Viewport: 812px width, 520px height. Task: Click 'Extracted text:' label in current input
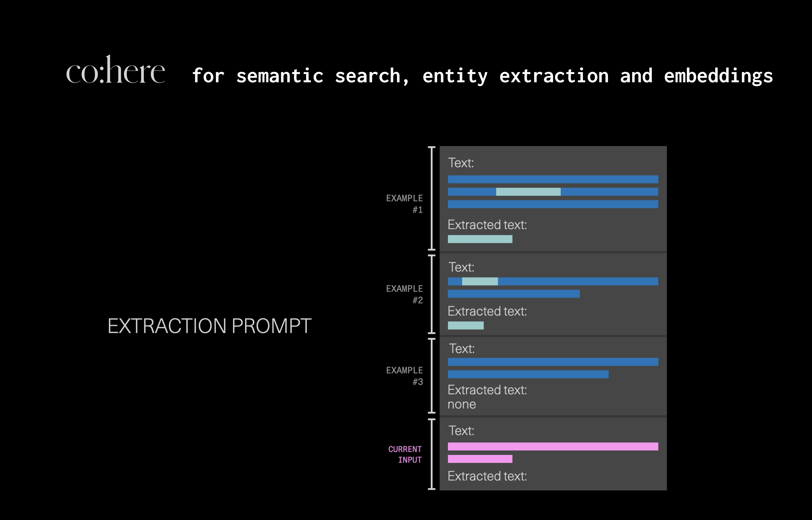coord(487,476)
